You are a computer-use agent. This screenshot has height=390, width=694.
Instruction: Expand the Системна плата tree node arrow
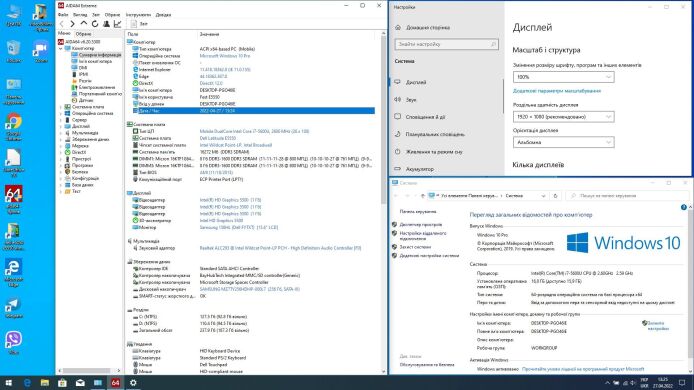tap(61, 107)
